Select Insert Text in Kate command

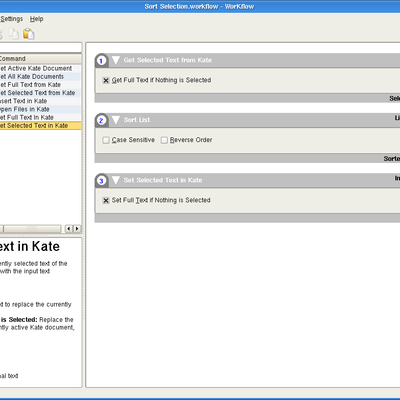click(x=40, y=101)
